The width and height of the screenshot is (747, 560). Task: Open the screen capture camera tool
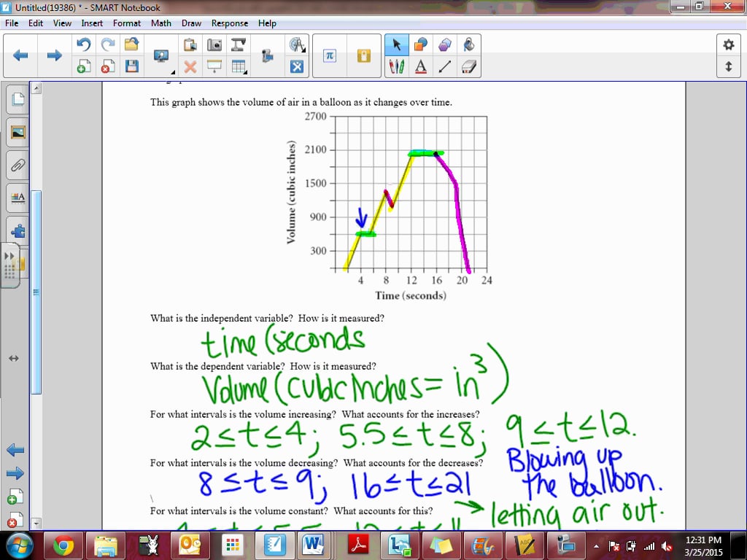(x=214, y=44)
